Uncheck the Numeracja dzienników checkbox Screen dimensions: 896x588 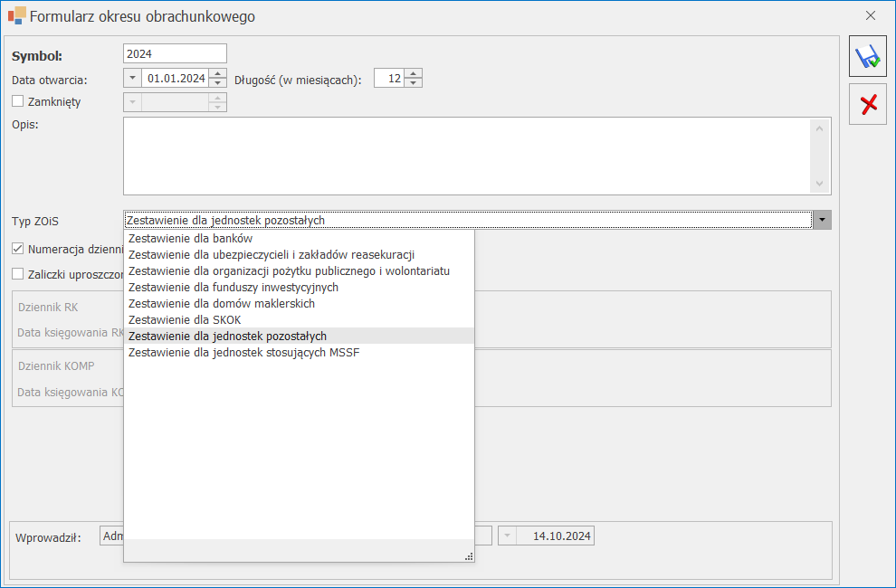[18, 249]
